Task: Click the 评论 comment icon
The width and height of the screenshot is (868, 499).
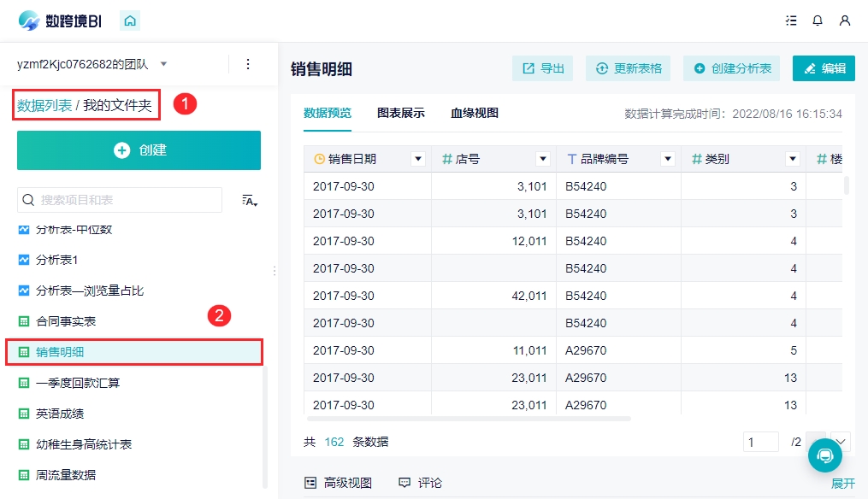Action: [404, 483]
